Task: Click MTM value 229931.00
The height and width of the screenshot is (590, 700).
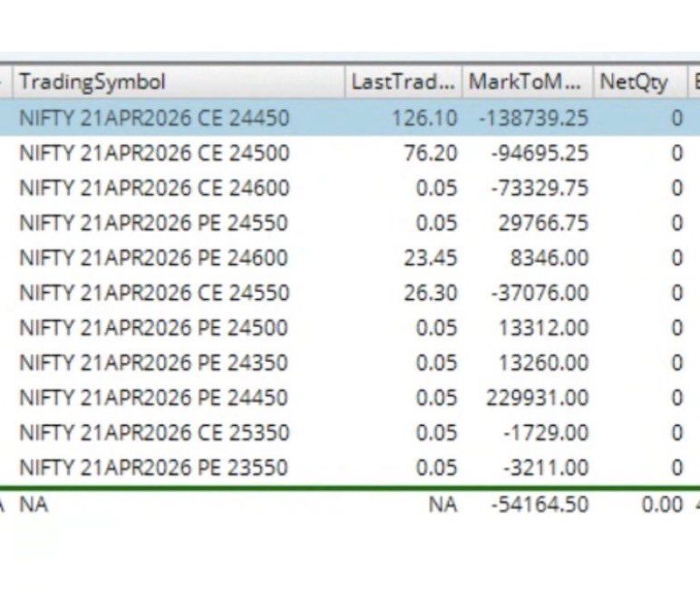Action: click(538, 398)
